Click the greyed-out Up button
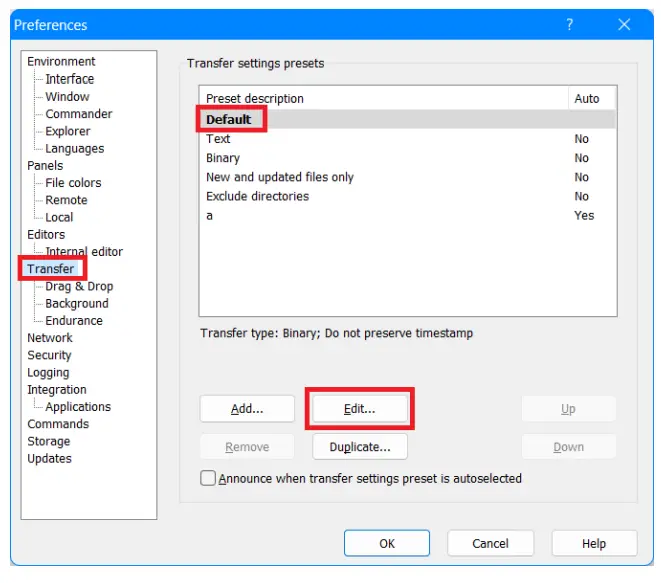 point(568,408)
